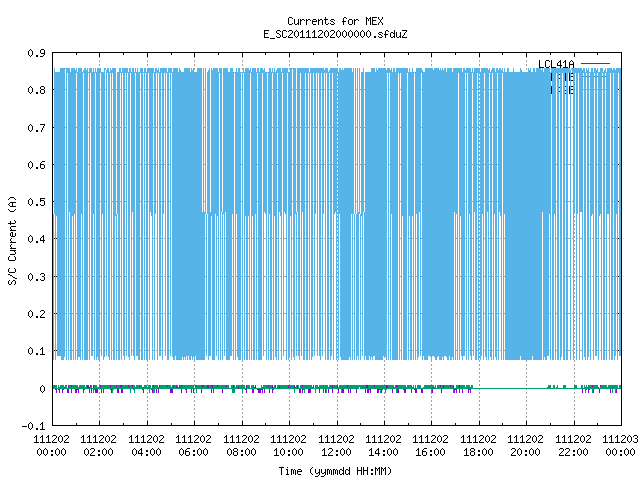Click the x-axis tick label '111202 22:00'
The width and height of the screenshot is (640, 480).
pyautogui.click(x=573, y=446)
